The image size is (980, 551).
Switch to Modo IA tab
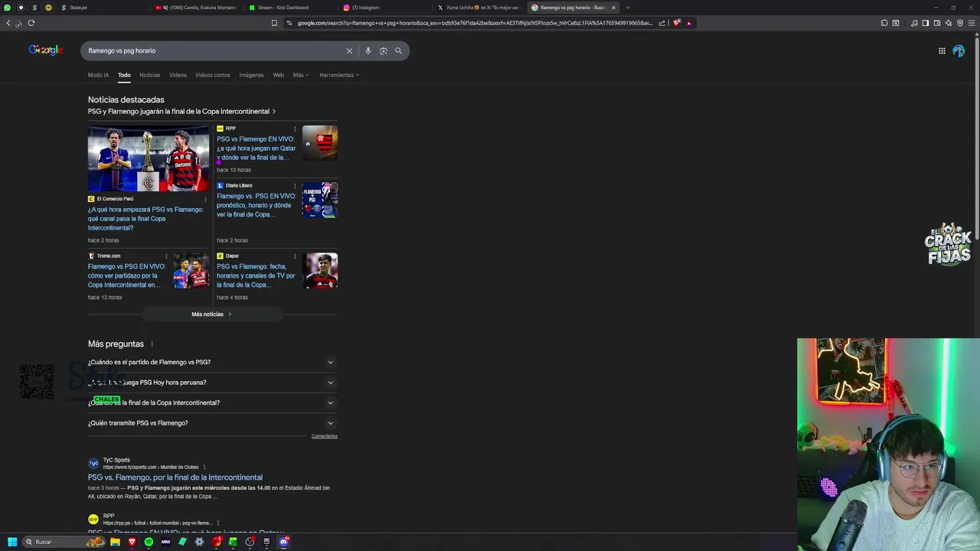[98, 75]
